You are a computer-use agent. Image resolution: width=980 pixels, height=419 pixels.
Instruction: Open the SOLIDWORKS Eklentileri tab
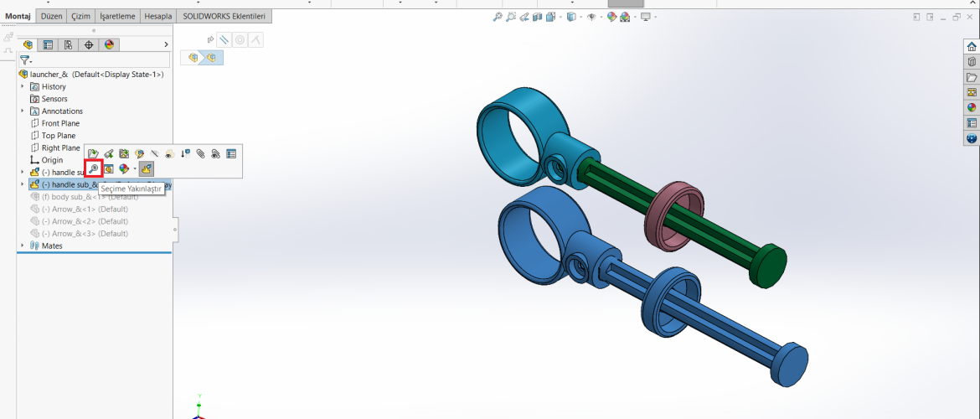tap(224, 16)
